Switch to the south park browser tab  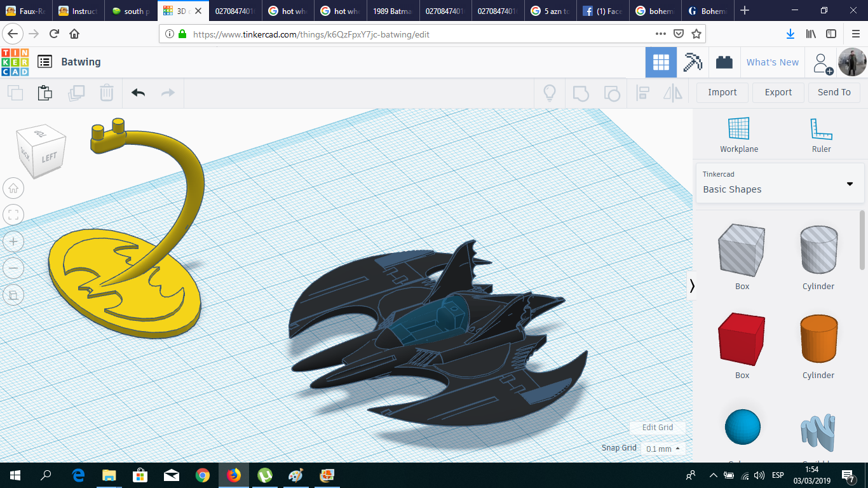130,11
